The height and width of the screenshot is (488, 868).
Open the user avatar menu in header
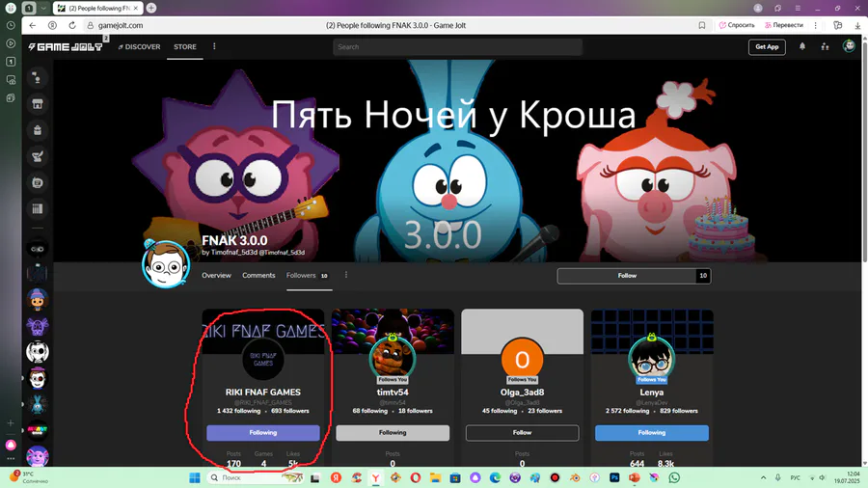pyautogui.click(x=849, y=46)
